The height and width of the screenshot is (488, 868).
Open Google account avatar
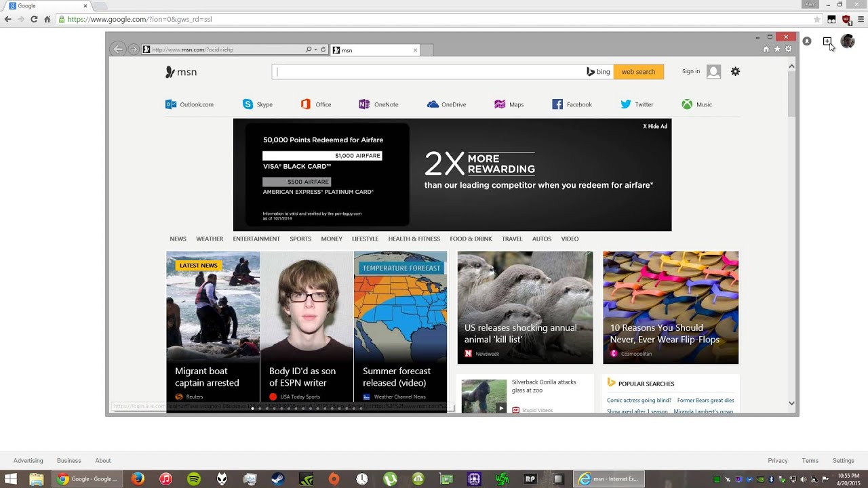[848, 41]
